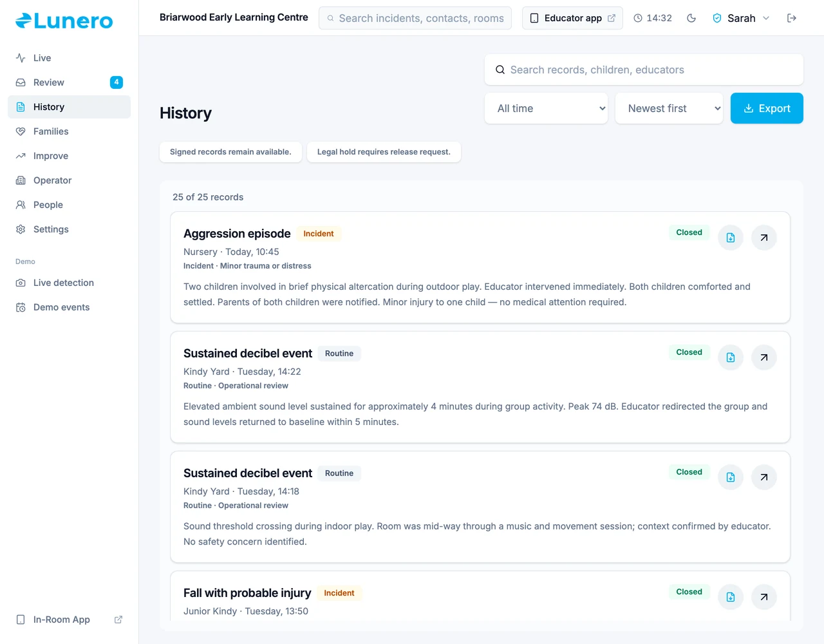Open the Newest first sort dropdown
This screenshot has height=644, width=824.
click(x=669, y=108)
